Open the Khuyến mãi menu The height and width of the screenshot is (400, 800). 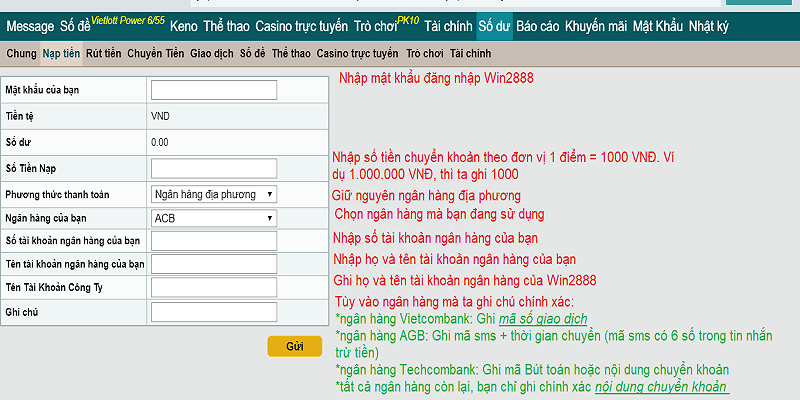tap(596, 27)
